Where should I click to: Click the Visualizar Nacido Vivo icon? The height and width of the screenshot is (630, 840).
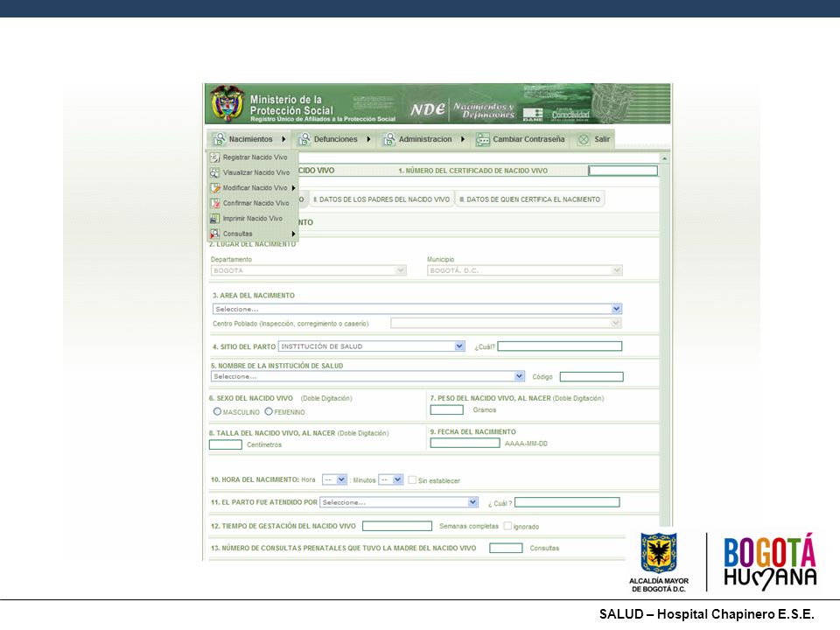click(x=215, y=172)
